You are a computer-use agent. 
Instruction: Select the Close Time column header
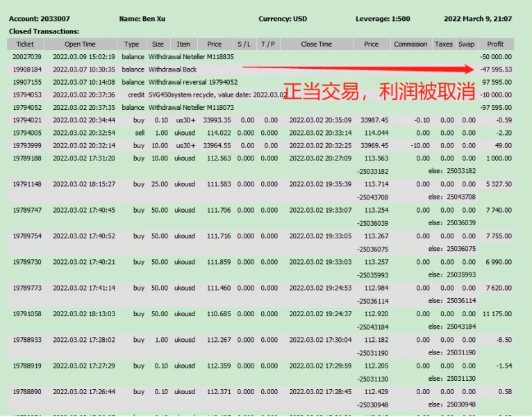point(316,44)
